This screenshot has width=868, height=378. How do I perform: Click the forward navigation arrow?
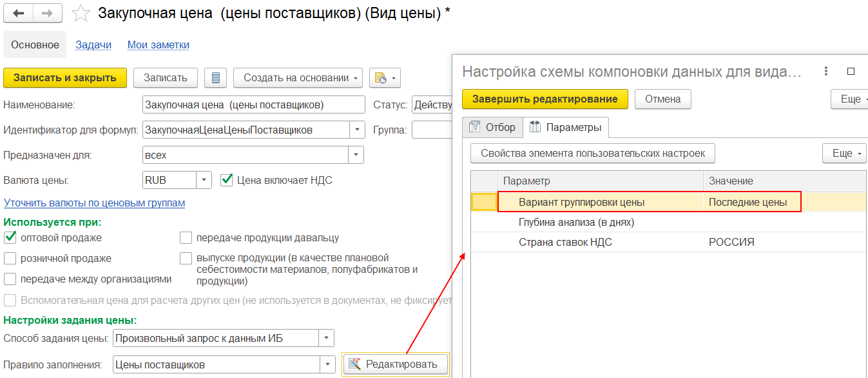[x=48, y=14]
